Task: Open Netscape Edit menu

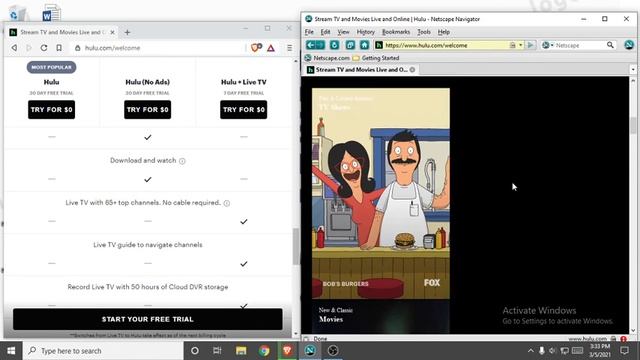Action: click(x=325, y=32)
